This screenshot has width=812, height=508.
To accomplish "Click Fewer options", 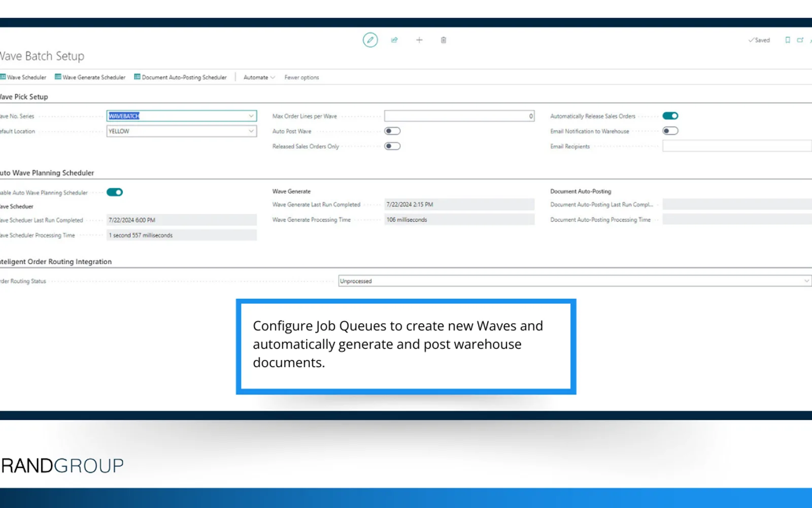I will point(301,77).
